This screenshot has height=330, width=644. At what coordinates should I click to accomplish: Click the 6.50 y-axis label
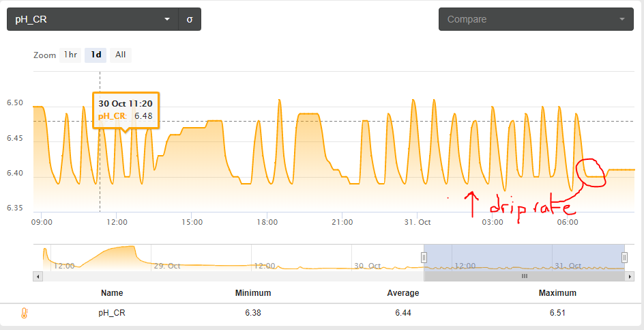(x=15, y=103)
